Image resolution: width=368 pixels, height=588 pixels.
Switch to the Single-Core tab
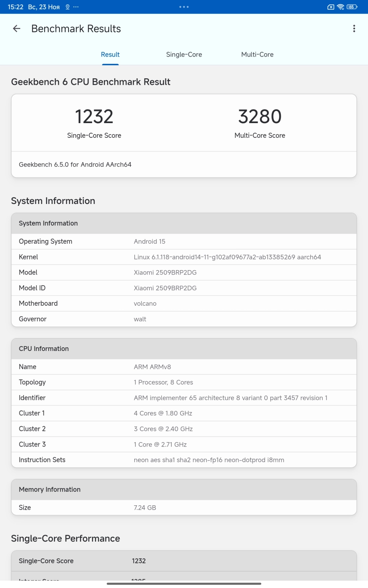[184, 54]
